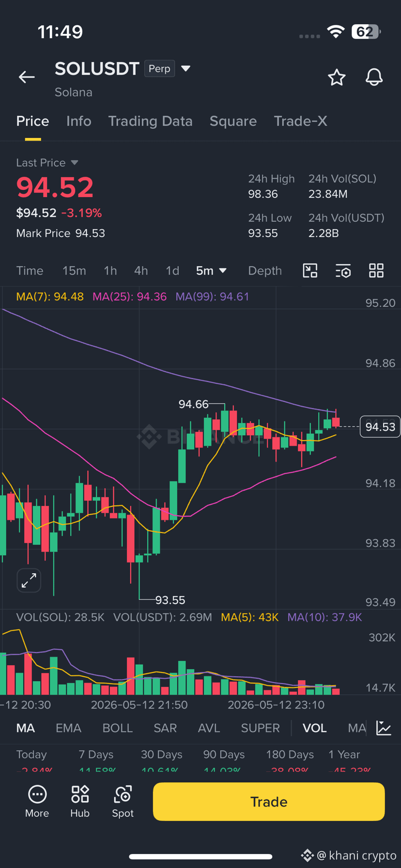This screenshot has width=401, height=868.
Task: Expand chart to fullscreen
Action: 29,580
